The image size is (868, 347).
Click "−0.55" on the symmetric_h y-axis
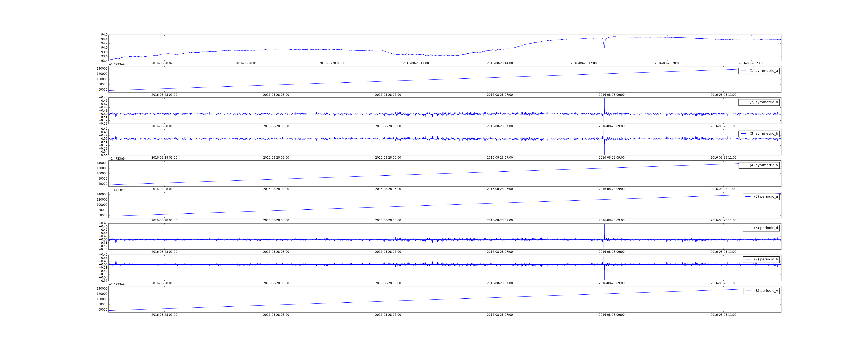coord(103,155)
